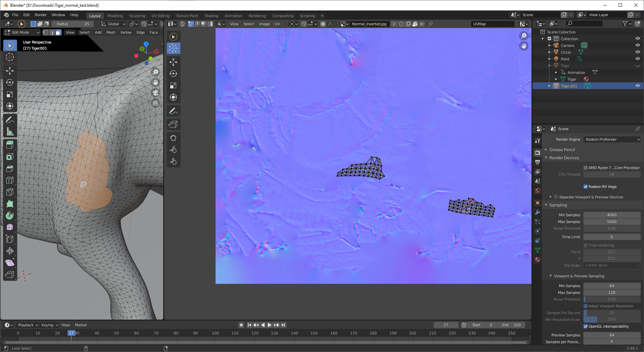Select the Loop Cut tool

tap(10, 180)
